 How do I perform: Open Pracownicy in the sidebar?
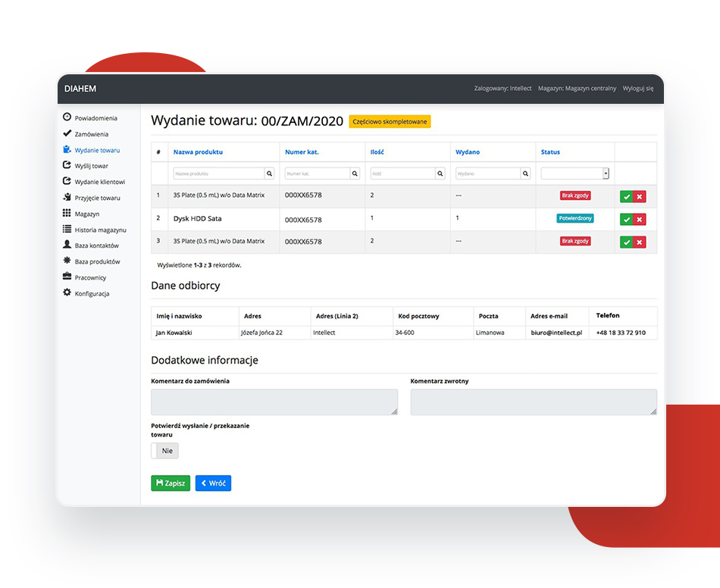pyautogui.click(x=90, y=277)
